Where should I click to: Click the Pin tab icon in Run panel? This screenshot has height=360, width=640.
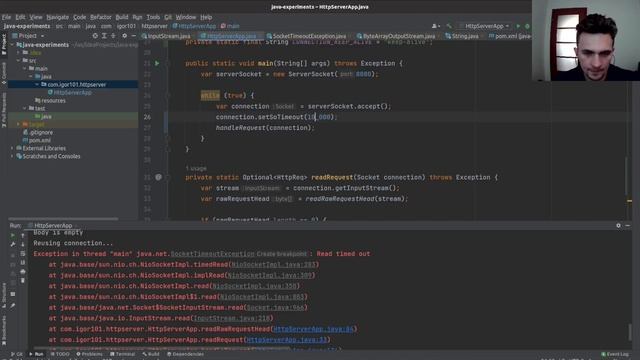13,306
